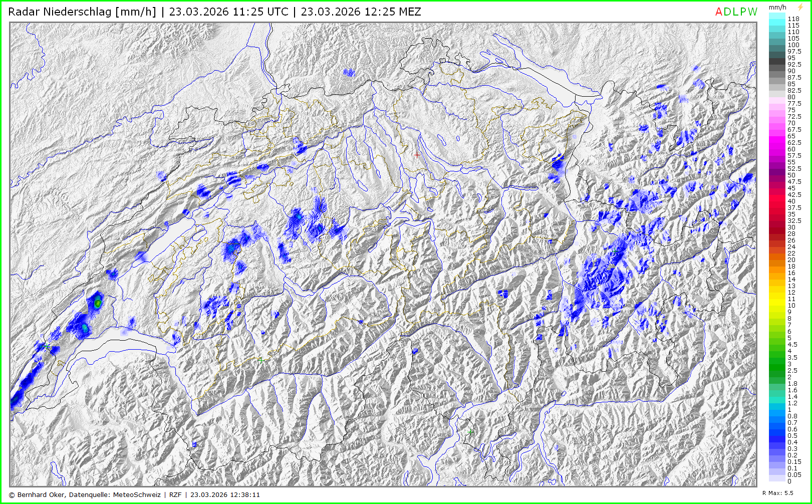Click the lightning bolt icon above the legend
The image size is (812, 504).
click(800, 7)
